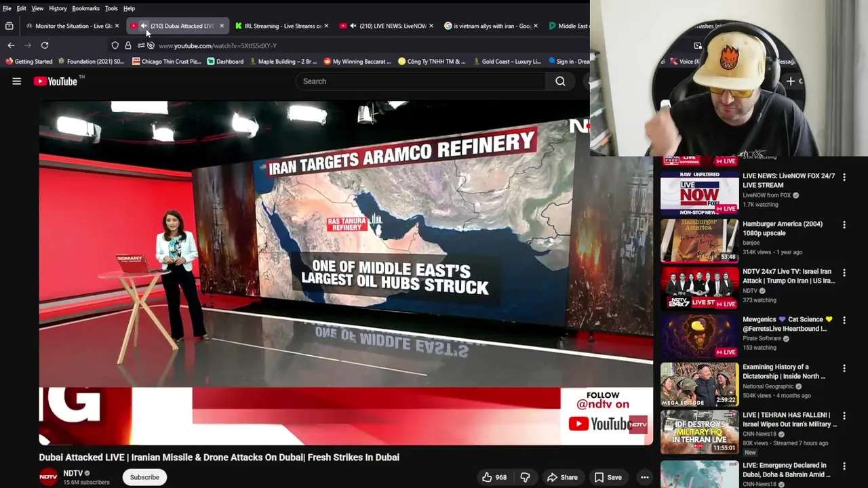Viewport: 868px width, 488px height.
Task: Switch to LIVE NEWS LiveNOW tab
Action: coord(387,26)
